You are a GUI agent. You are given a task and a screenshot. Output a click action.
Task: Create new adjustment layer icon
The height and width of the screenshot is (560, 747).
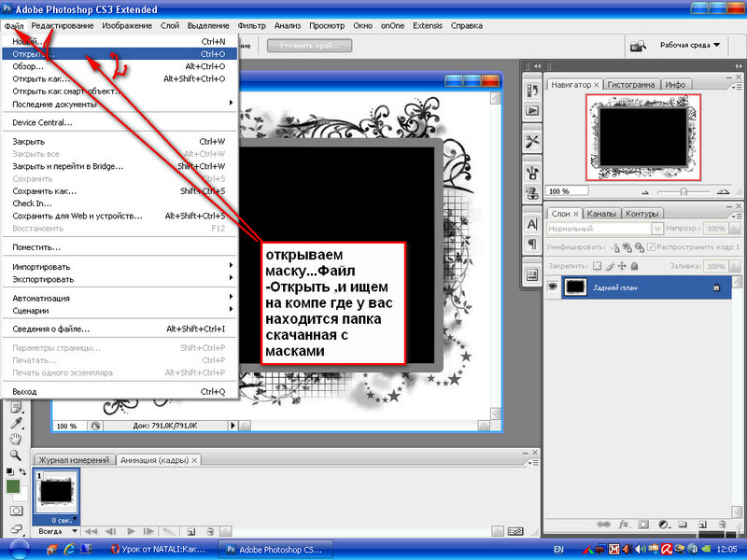tap(664, 524)
